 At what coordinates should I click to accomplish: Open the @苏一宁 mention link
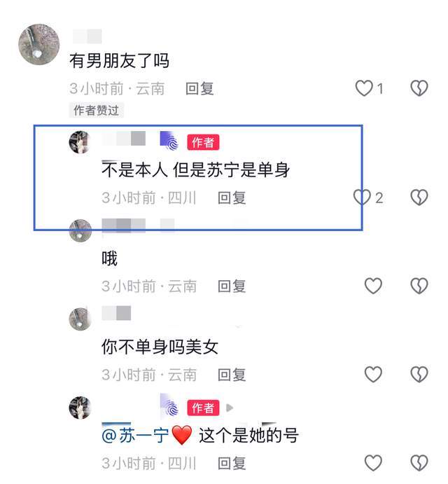point(135,435)
